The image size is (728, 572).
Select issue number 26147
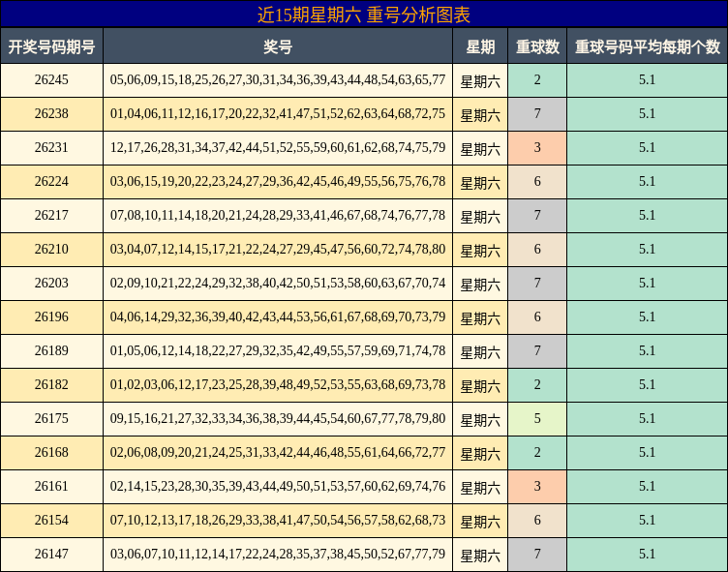click(51, 555)
